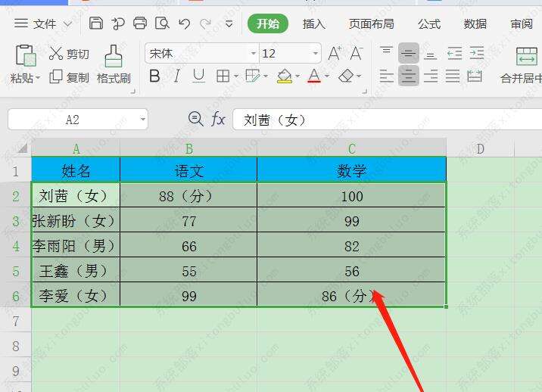This screenshot has height=392, width=542.
Task: Click the export-to-PDF icon next to Save
Action: [x=118, y=23]
